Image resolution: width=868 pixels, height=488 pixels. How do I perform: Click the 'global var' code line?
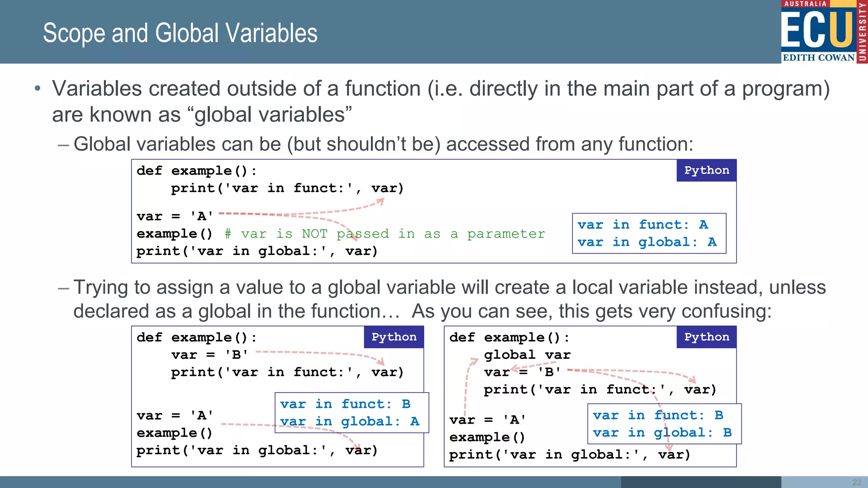pos(527,355)
